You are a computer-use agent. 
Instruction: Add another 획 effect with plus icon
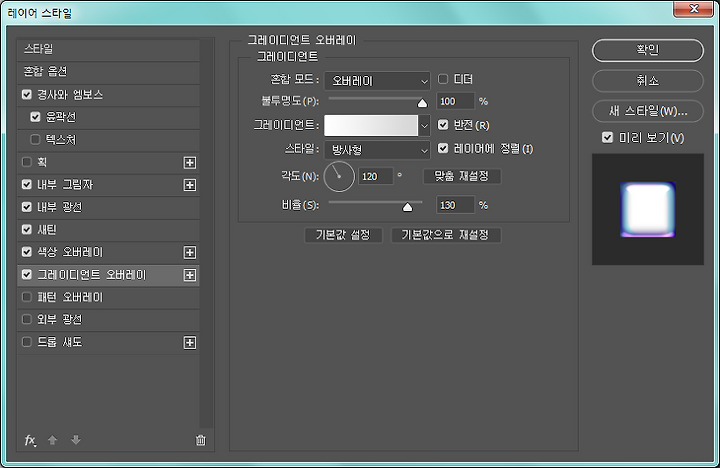coord(190,163)
